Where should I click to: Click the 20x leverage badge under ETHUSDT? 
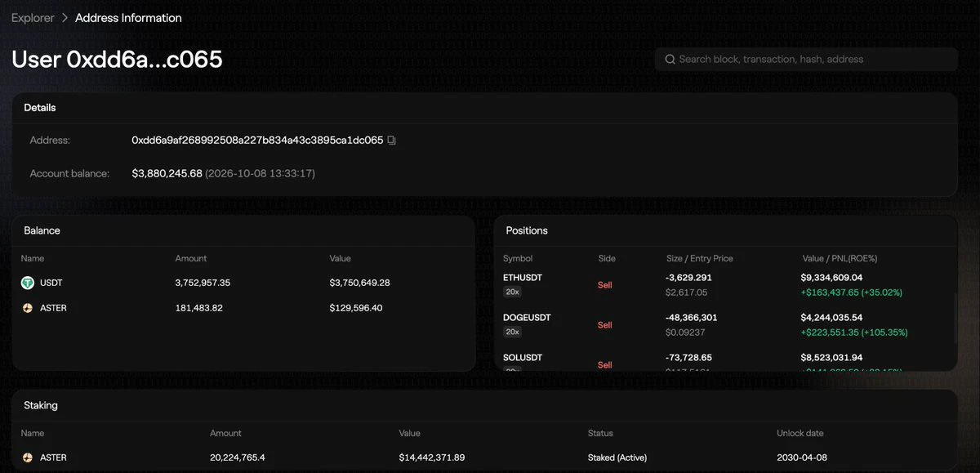click(x=512, y=292)
